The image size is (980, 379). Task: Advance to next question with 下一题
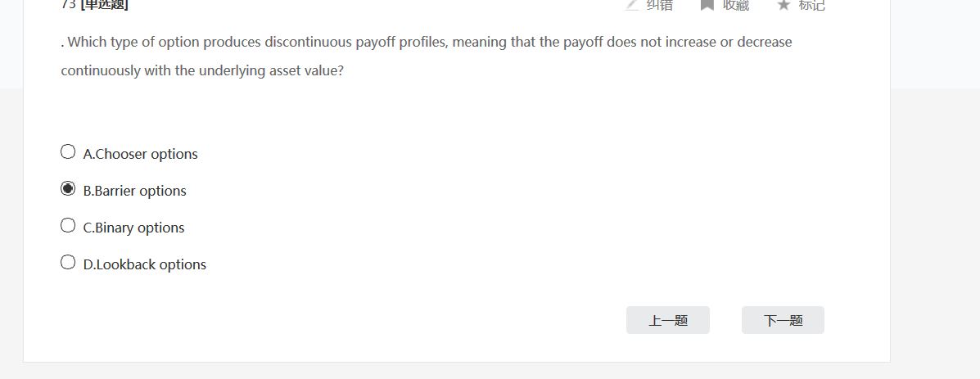click(x=783, y=320)
